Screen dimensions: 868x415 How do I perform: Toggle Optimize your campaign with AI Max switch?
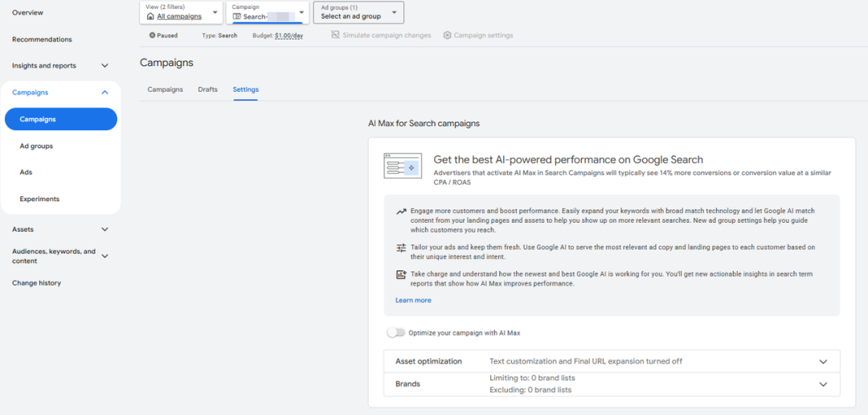point(396,333)
